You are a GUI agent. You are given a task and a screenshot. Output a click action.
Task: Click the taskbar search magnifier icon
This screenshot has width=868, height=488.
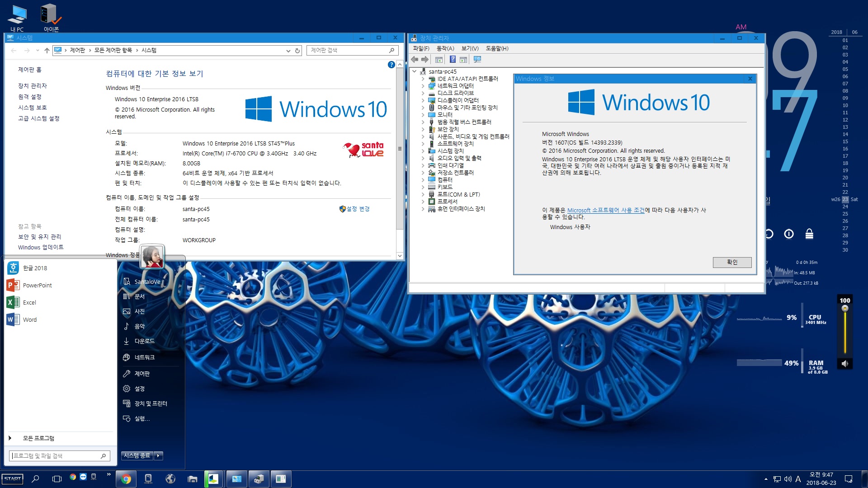pyautogui.click(x=35, y=479)
